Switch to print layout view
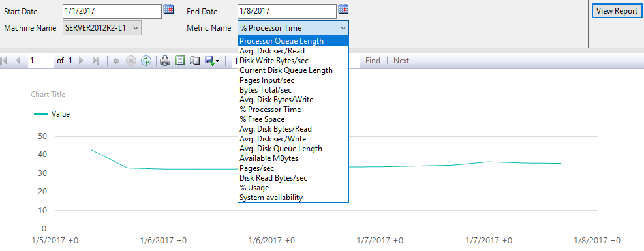 (180, 61)
